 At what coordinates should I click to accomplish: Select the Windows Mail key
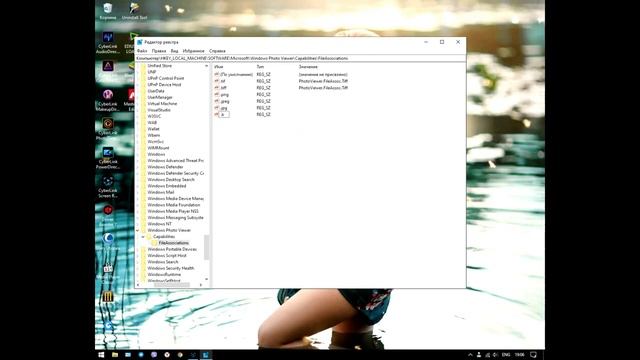161,192
